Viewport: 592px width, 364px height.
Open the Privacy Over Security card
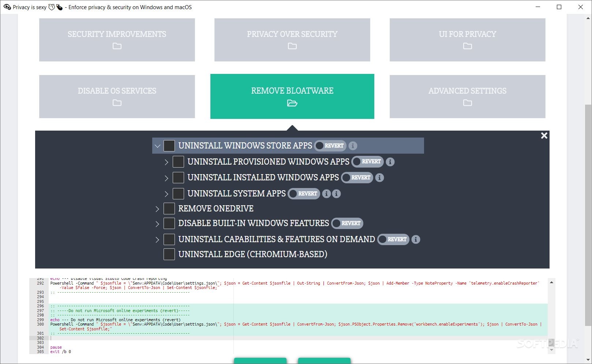[x=292, y=40]
